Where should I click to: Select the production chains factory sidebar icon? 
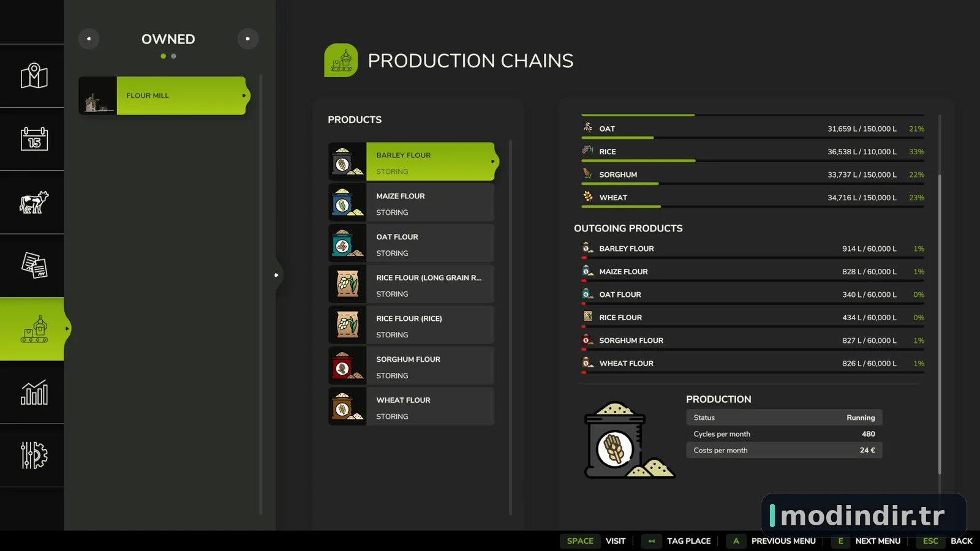[x=34, y=329]
